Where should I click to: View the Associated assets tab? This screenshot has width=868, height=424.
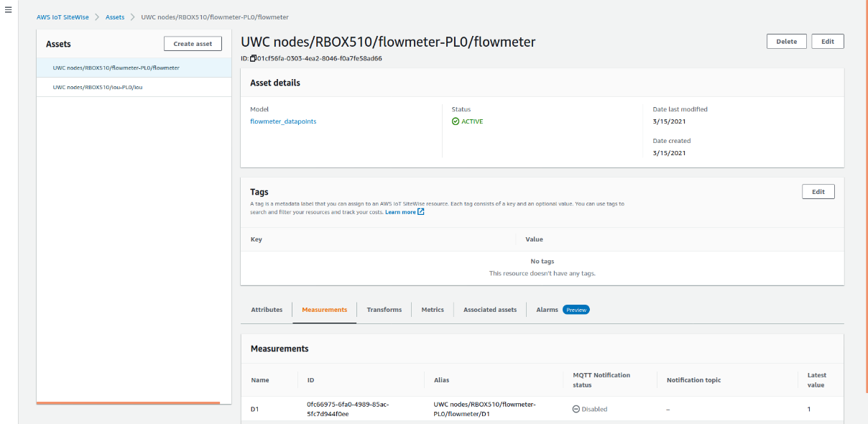489,309
